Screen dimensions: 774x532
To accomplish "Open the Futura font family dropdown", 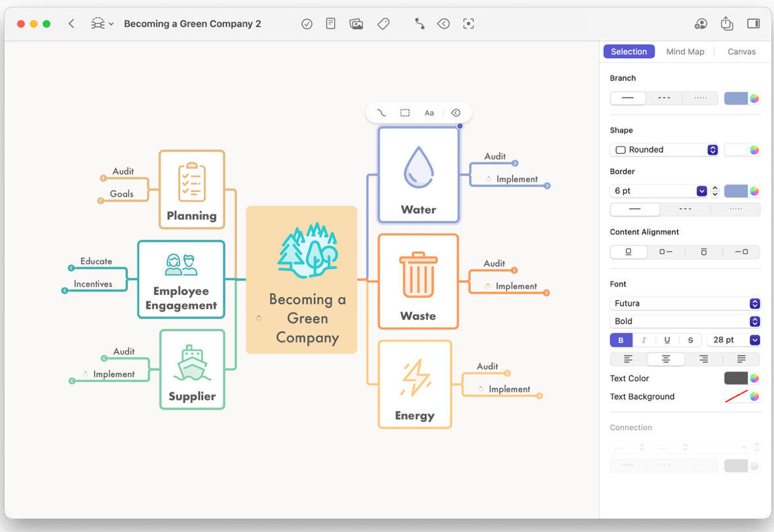I will tap(685, 303).
